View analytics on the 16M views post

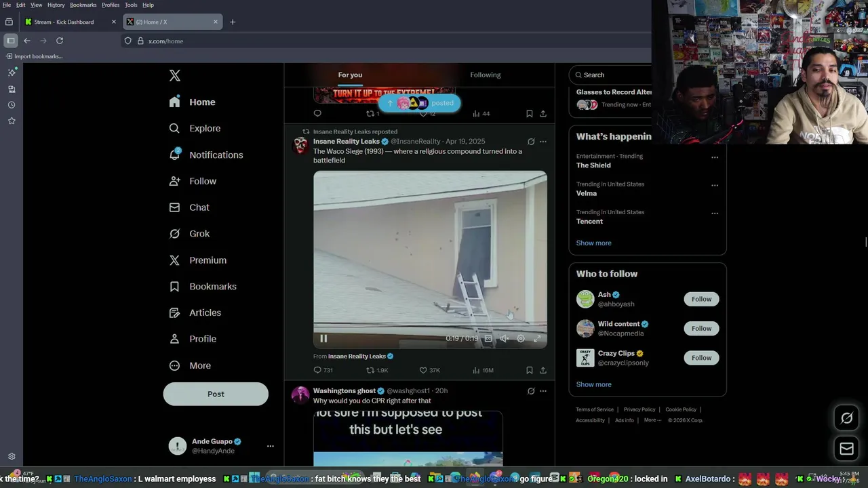483,370
